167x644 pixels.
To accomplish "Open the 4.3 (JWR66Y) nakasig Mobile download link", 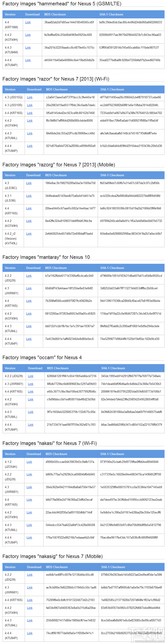I will [x=30, y=587].
